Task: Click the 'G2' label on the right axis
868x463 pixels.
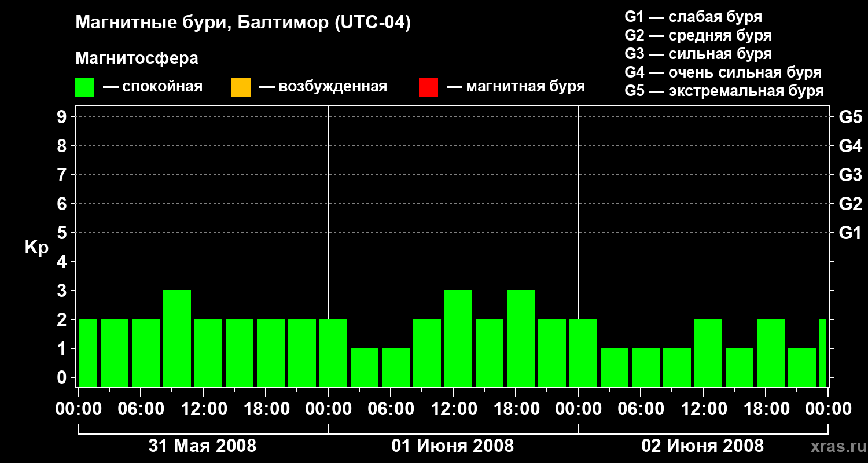Action: [851, 204]
